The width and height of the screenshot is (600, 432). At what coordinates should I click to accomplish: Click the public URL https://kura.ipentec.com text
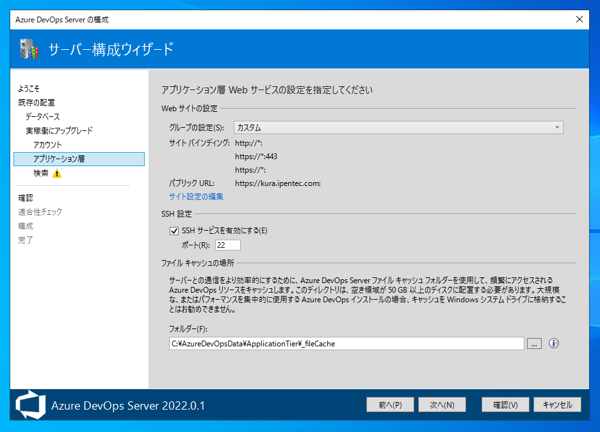[x=278, y=183]
